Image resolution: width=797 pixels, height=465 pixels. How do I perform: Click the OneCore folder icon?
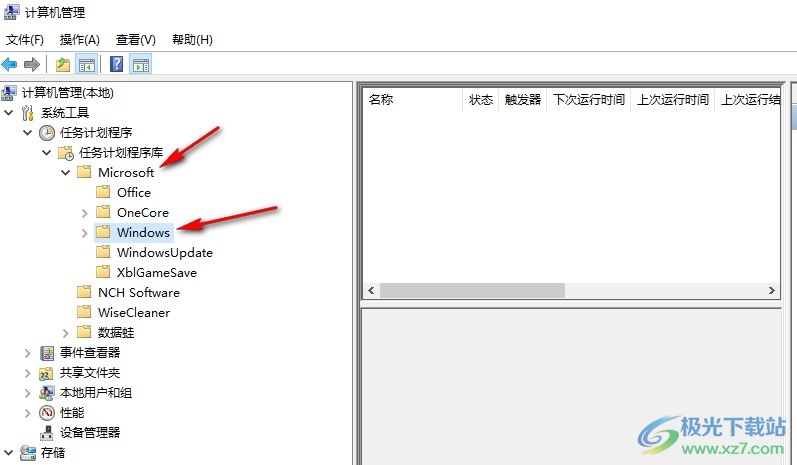click(x=103, y=211)
